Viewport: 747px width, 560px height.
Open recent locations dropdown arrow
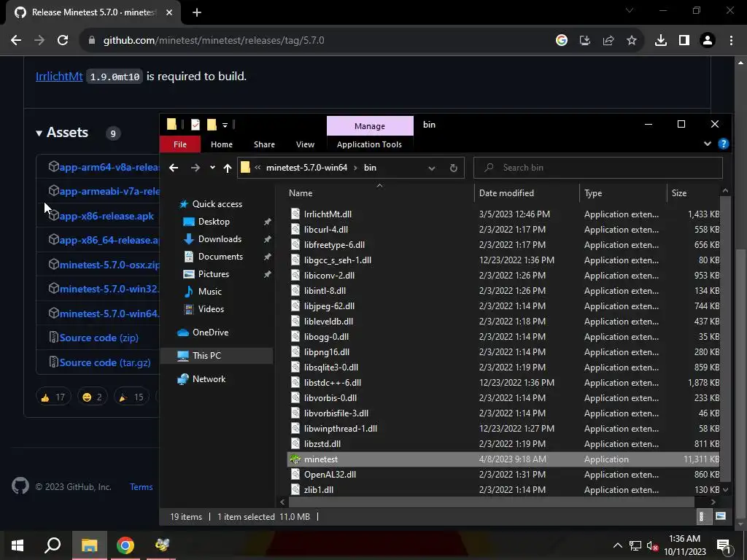[212, 168]
